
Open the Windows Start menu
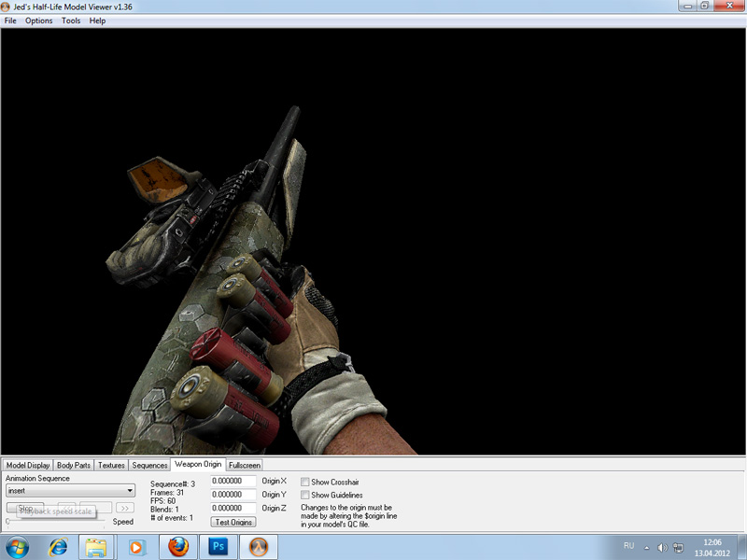tap(19, 545)
